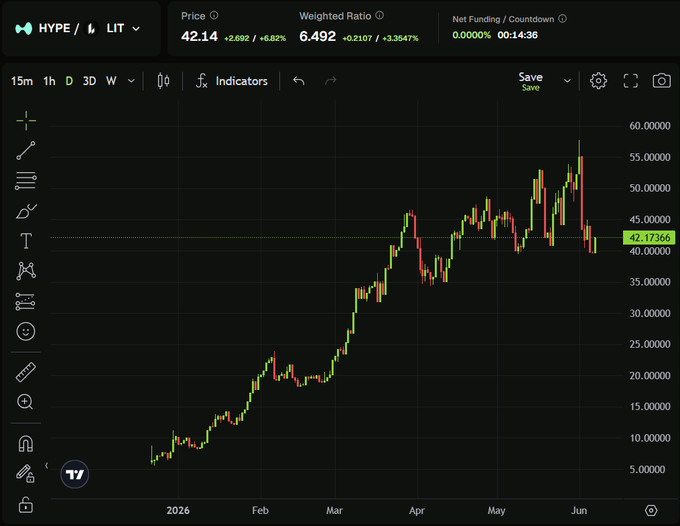Activate the zoom in tool
The height and width of the screenshot is (526, 680).
tap(25, 402)
